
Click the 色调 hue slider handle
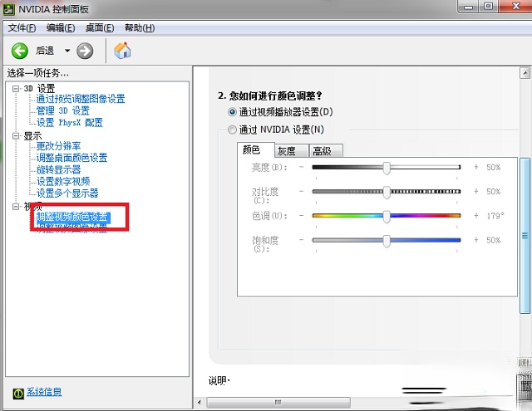[387, 217]
